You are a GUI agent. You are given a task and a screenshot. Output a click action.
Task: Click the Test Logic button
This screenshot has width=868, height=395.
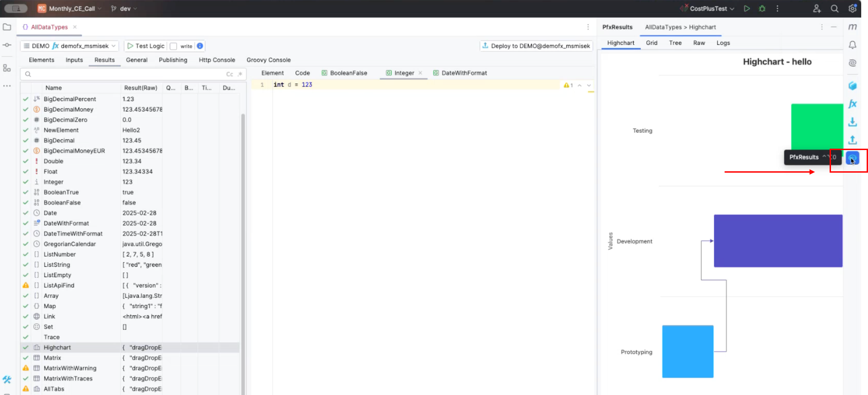click(x=145, y=46)
